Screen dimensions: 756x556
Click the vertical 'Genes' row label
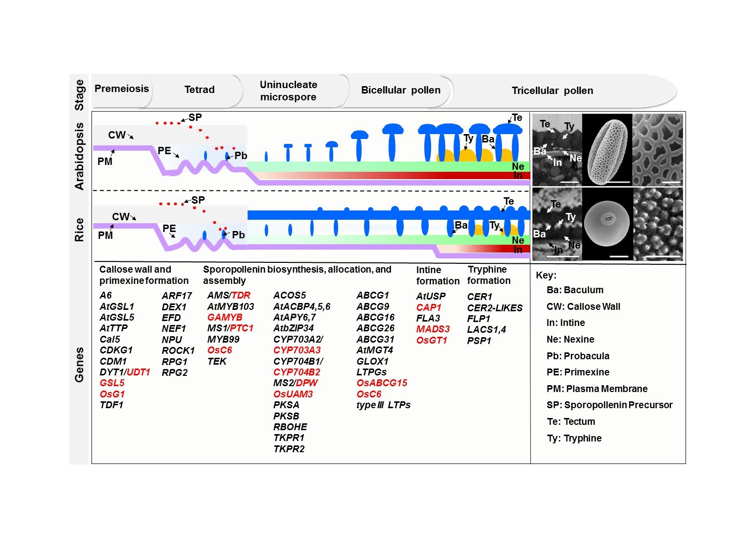(x=79, y=365)
